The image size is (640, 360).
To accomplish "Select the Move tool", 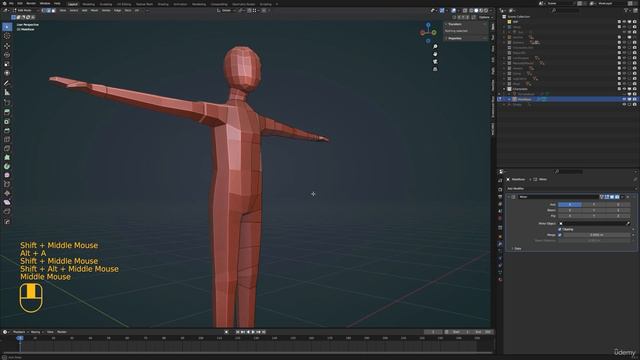I will pyautogui.click(x=7, y=46).
